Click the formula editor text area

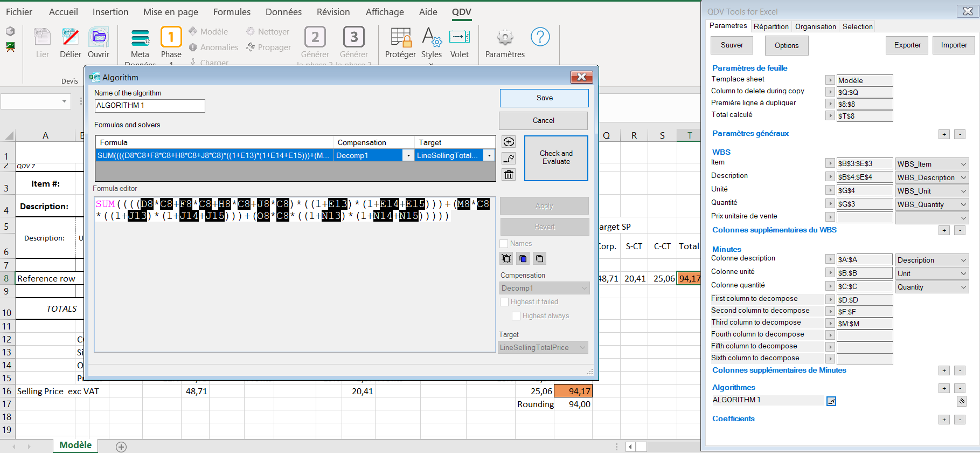(295, 274)
